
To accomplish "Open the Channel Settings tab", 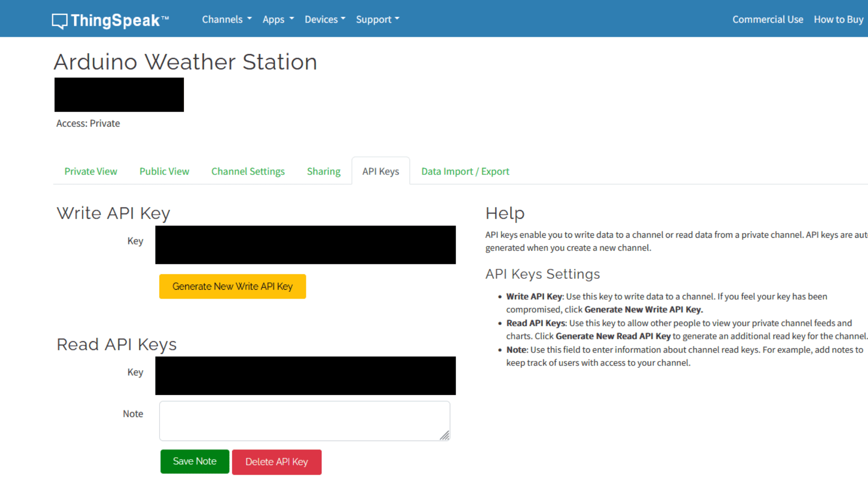I will point(248,171).
